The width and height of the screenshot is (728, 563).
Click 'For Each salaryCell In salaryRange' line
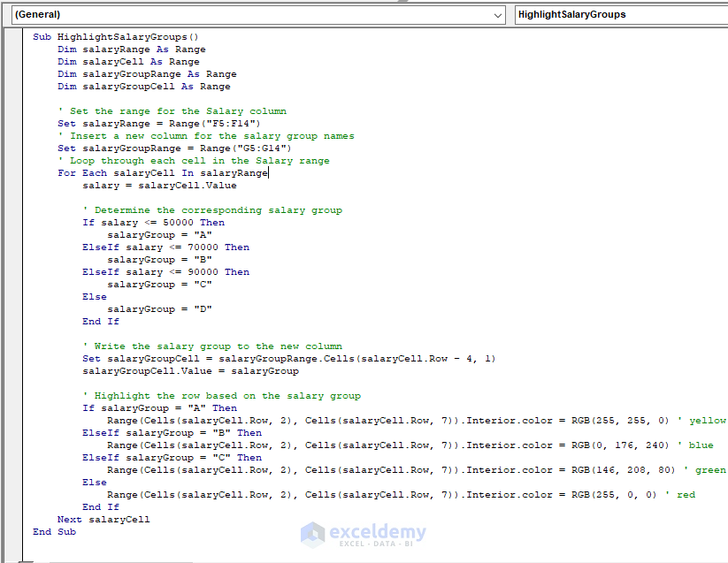click(163, 173)
